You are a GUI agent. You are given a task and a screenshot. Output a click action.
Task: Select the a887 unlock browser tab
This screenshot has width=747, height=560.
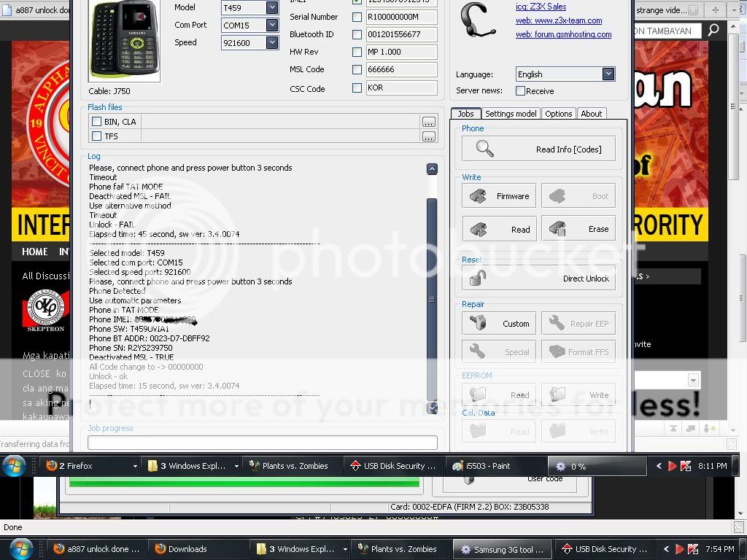(x=36, y=9)
